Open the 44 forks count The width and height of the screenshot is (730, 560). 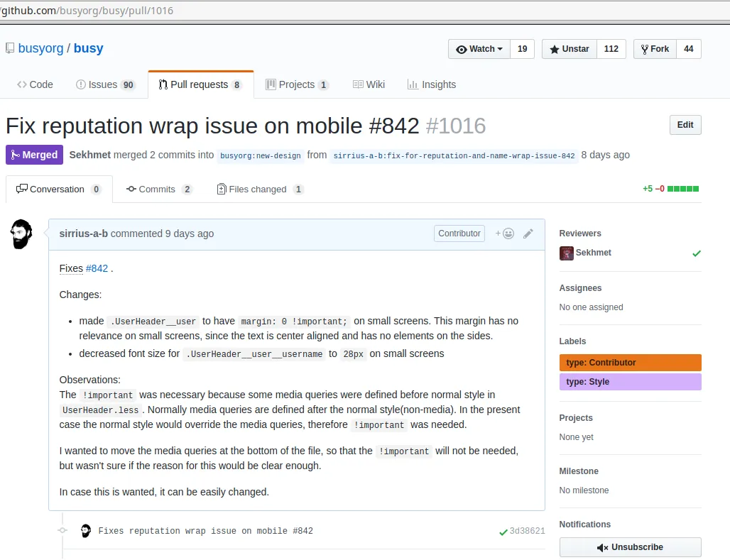pyautogui.click(x=689, y=49)
